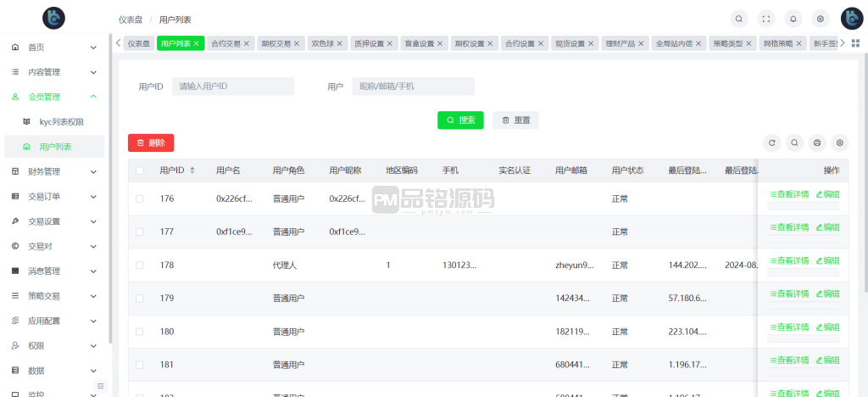Click 仪表盘 in the breadcrumb
Screen dimensions: 868x397
coord(131,20)
